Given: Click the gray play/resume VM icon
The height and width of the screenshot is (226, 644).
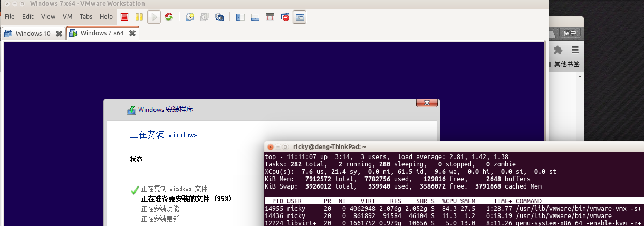Looking at the screenshot, I should (x=154, y=17).
